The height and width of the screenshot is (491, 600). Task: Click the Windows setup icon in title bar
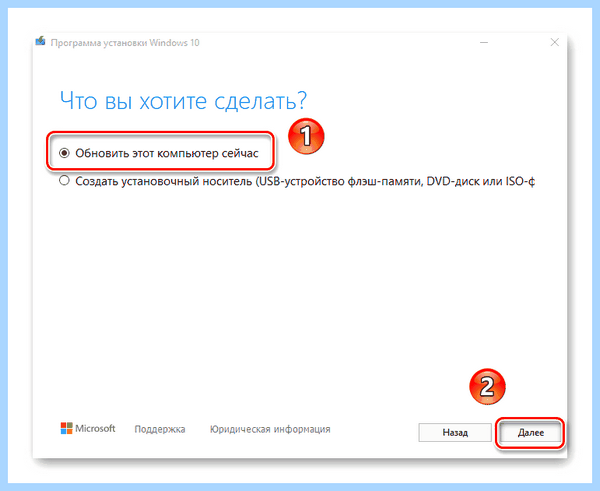(x=41, y=41)
